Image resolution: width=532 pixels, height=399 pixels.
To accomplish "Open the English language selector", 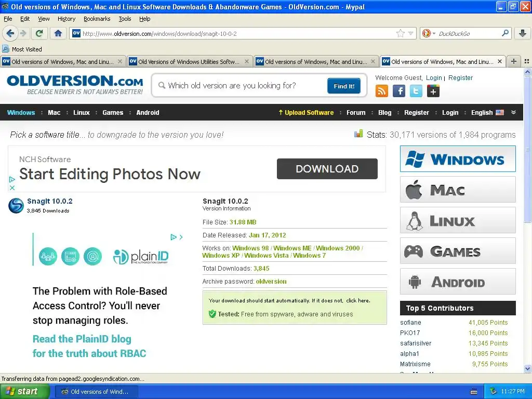I will [x=487, y=112].
